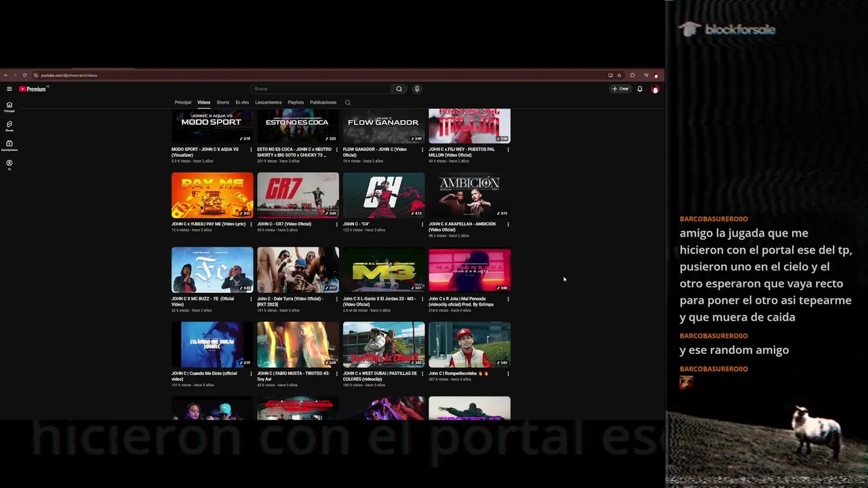Click the magnifier search button

(x=399, y=89)
